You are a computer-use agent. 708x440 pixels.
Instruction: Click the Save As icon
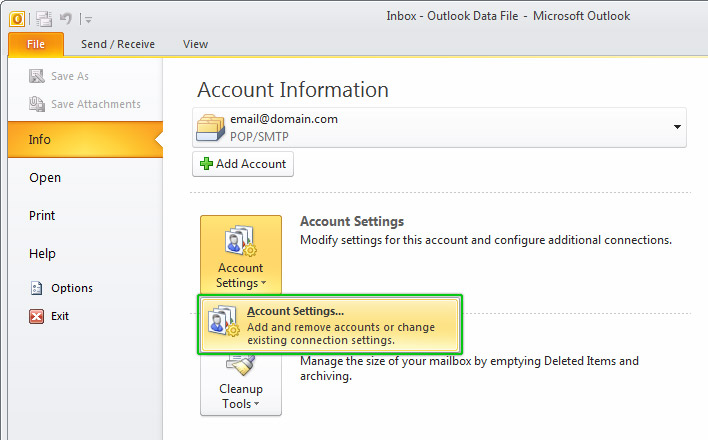point(37,76)
